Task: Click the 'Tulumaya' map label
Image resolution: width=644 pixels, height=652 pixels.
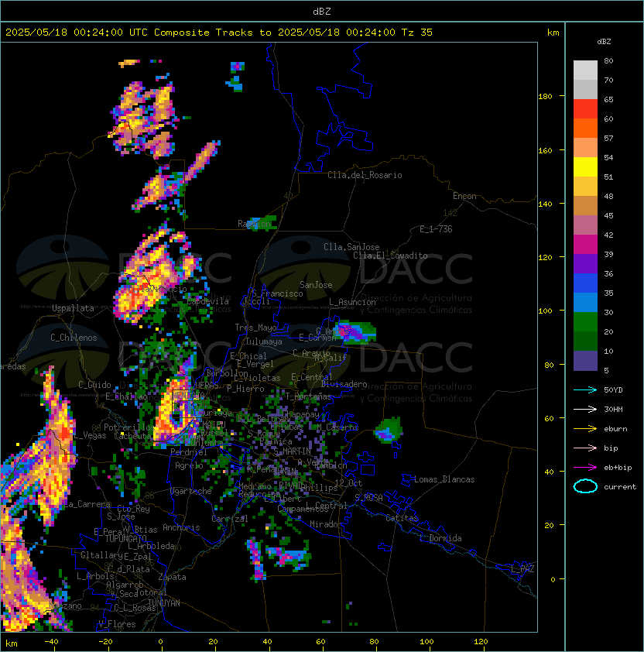Action: 264,341
